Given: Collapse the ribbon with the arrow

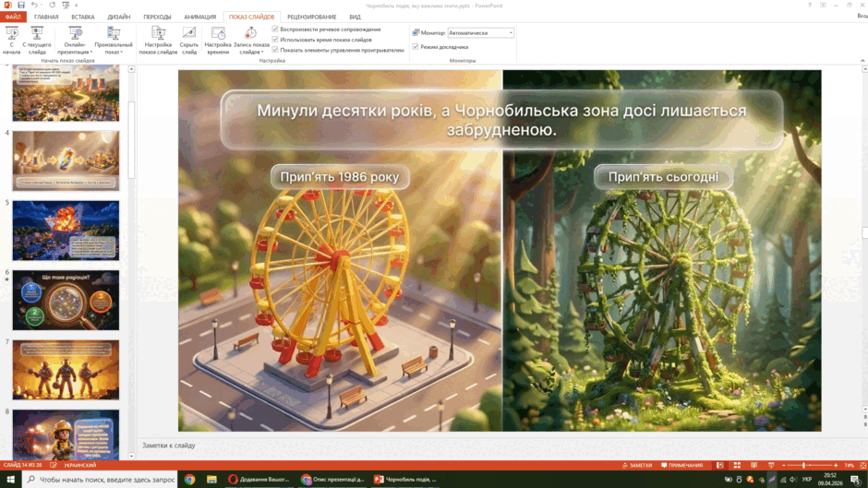Looking at the screenshot, I should (862, 60).
